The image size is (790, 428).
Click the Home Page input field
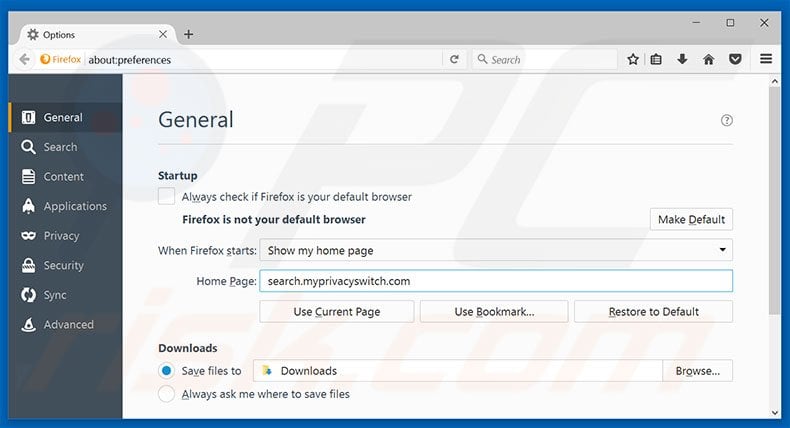[496, 281]
